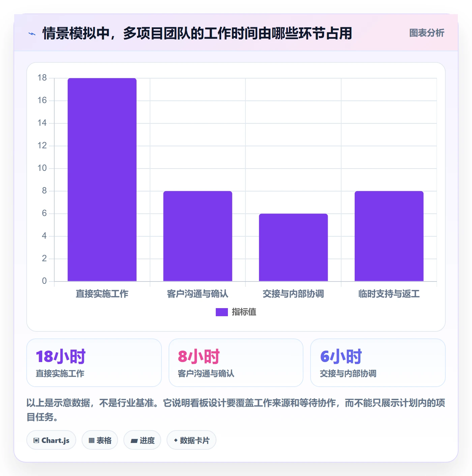Click the 直接实施工作 bar in the chart
The height and width of the screenshot is (476, 472).
pos(102,180)
